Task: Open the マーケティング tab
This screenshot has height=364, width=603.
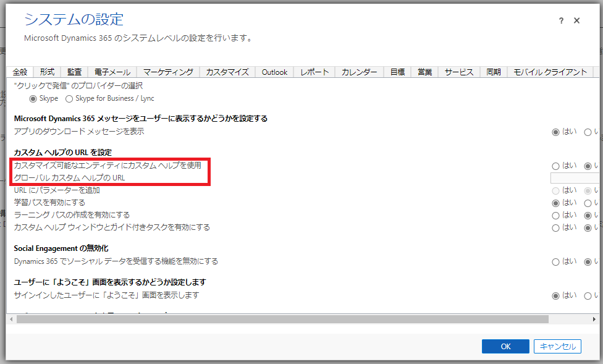Action: (168, 72)
